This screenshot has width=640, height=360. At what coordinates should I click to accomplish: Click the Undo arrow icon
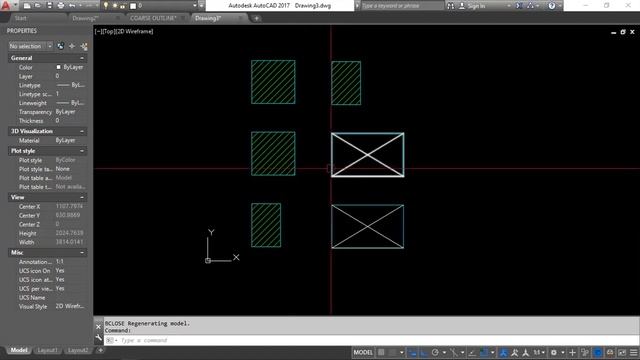coord(72,6)
